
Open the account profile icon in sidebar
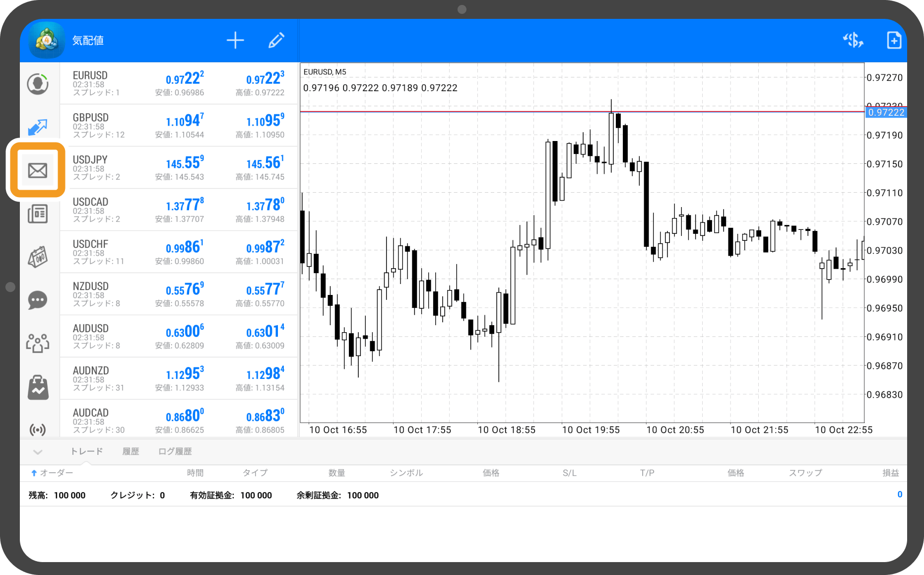tap(38, 84)
